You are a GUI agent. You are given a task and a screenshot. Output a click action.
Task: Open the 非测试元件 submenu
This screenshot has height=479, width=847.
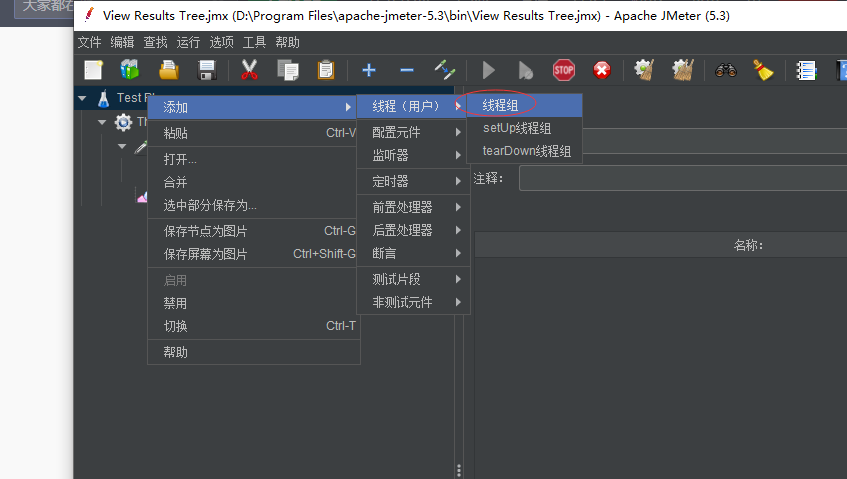[413, 302]
